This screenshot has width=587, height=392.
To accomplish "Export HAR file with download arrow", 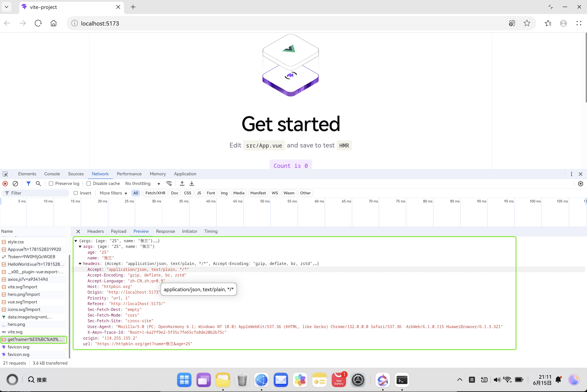I will (192, 184).
